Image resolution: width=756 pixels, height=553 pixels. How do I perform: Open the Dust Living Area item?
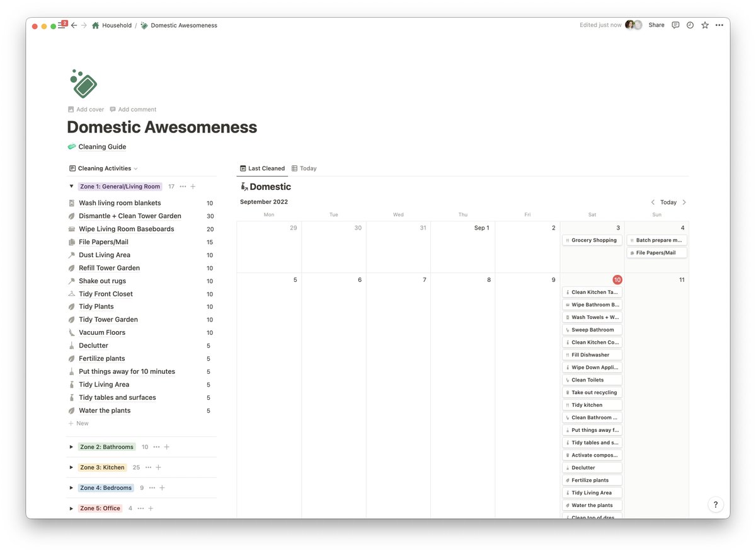[105, 255]
